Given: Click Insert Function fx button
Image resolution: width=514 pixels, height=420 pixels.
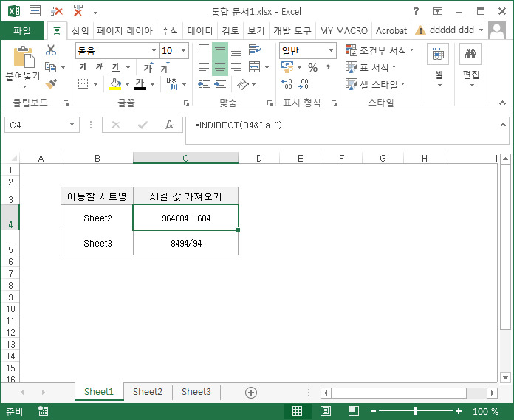Looking at the screenshot, I should (169, 125).
